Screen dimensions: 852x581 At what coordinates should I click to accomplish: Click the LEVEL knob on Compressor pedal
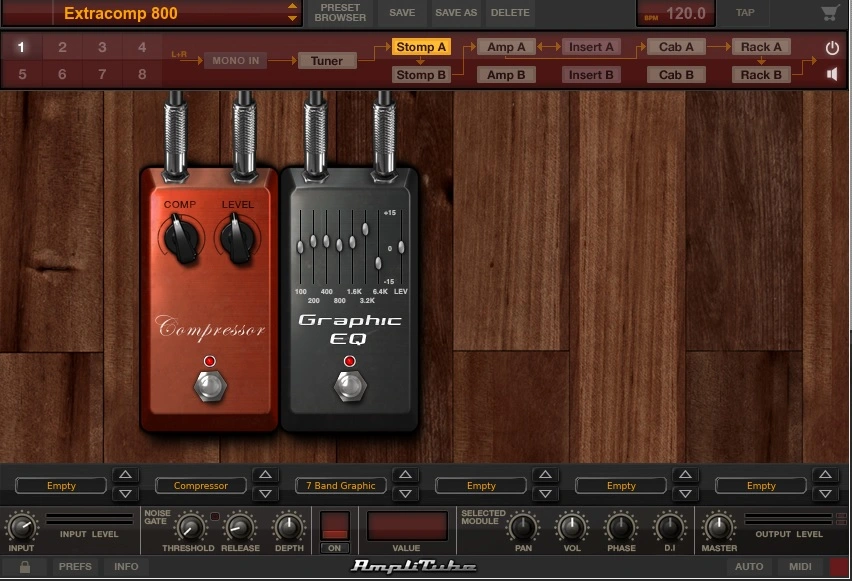click(237, 240)
